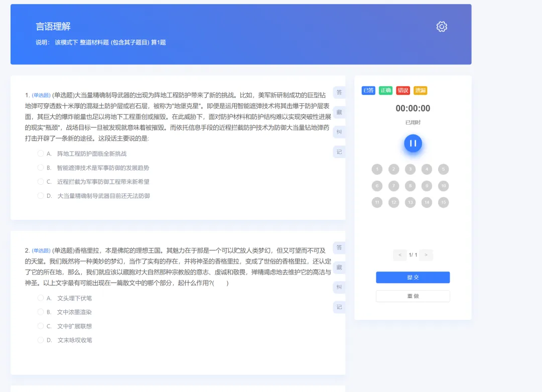The width and height of the screenshot is (542, 392).
Task: Click the (单选题) link in question 2
Action: pyautogui.click(x=41, y=250)
